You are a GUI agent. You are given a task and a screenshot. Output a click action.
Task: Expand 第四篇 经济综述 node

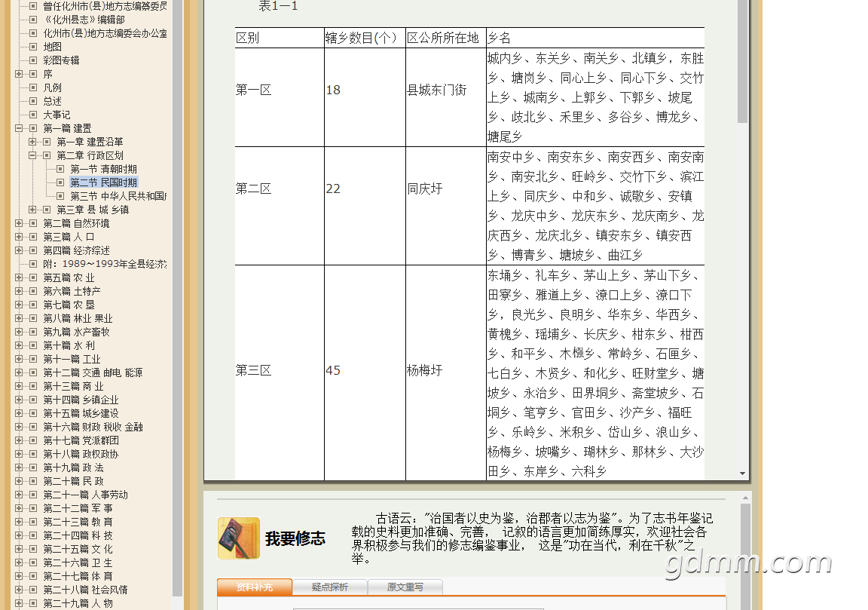click(19, 250)
